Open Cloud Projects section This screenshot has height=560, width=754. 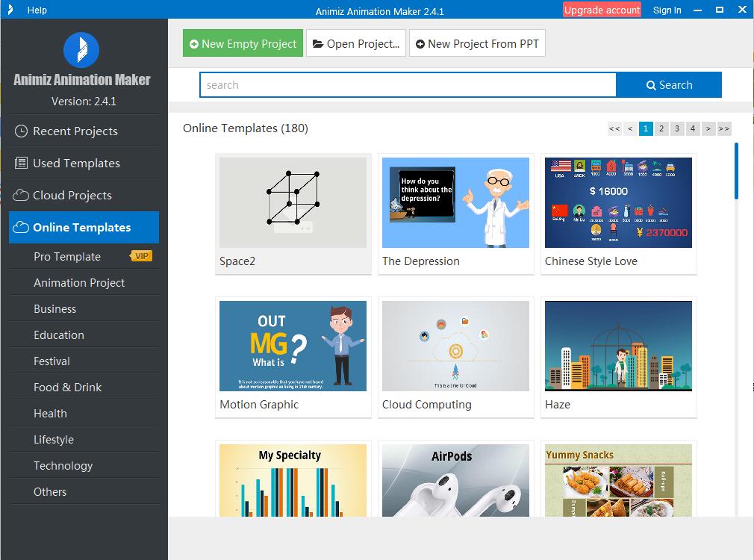(84, 196)
